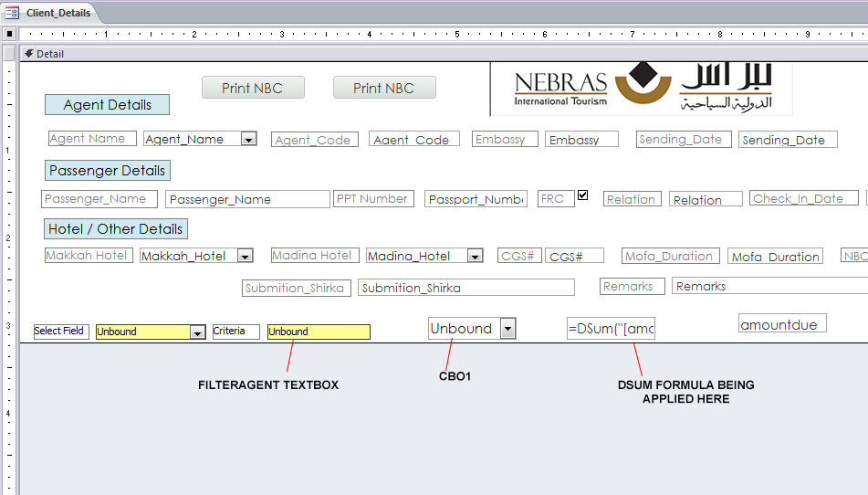This screenshot has width=868, height=495.
Task: Select the Check_In_Date label
Action: tap(804, 197)
